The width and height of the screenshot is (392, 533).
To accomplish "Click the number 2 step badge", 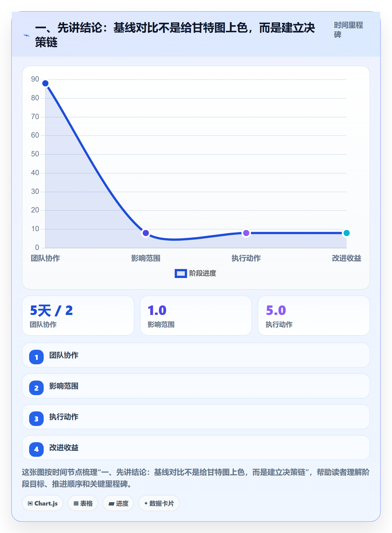I will tap(36, 388).
